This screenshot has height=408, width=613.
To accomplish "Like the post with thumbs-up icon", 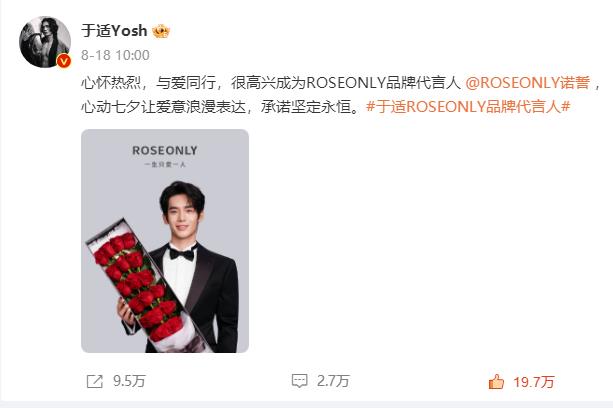I will [x=496, y=382].
